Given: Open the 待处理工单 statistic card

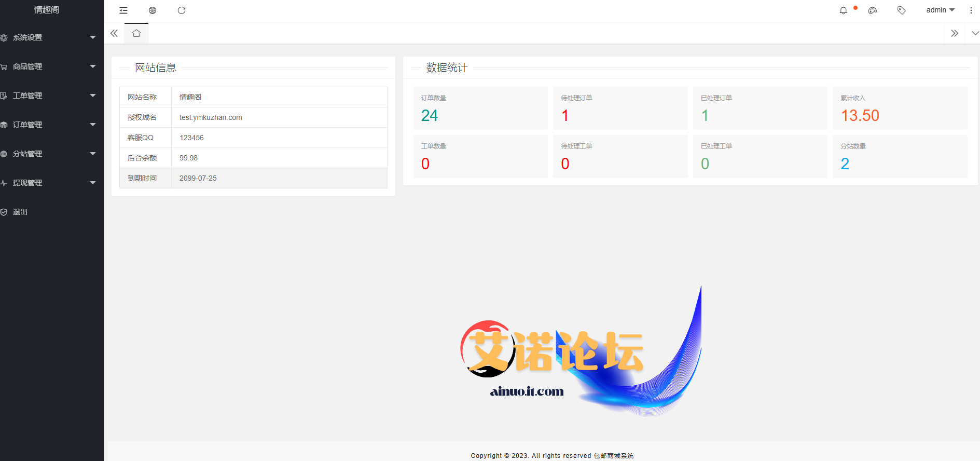Looking at the screenshot, I should (x=620, y=156).
